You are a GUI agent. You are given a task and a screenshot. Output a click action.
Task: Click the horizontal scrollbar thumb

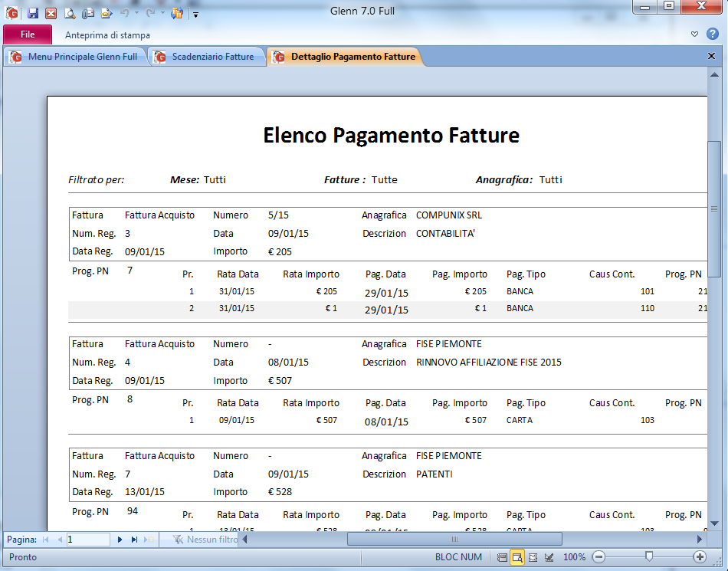(454, 539)
